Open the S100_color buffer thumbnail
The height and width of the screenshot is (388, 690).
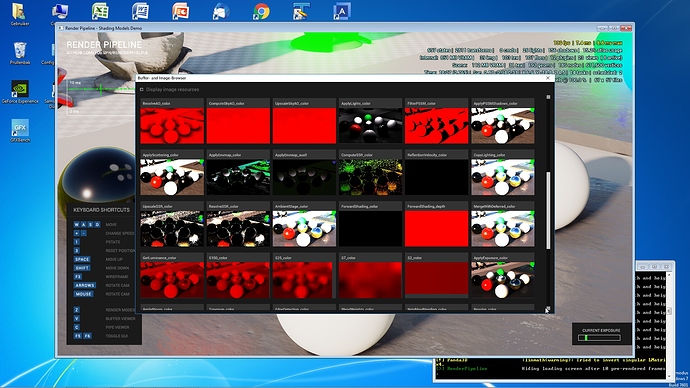click(238, 280)
